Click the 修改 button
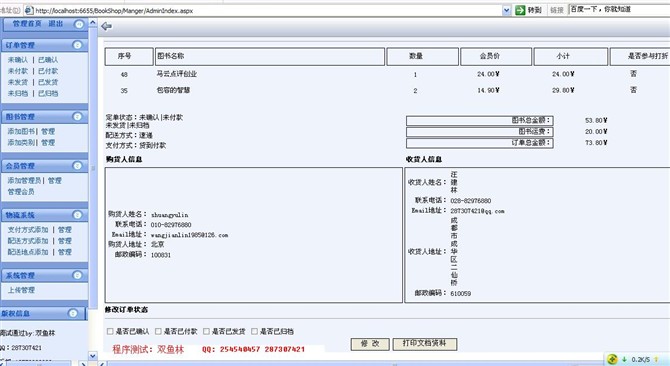This screenshot has width=670, height=366. 370,344
